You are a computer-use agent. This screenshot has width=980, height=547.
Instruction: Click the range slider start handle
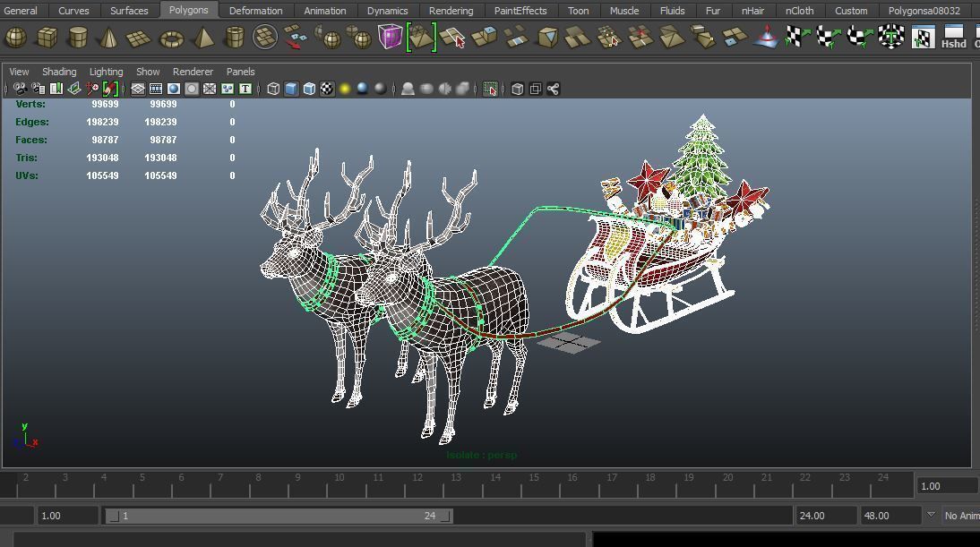coord(113,516)
